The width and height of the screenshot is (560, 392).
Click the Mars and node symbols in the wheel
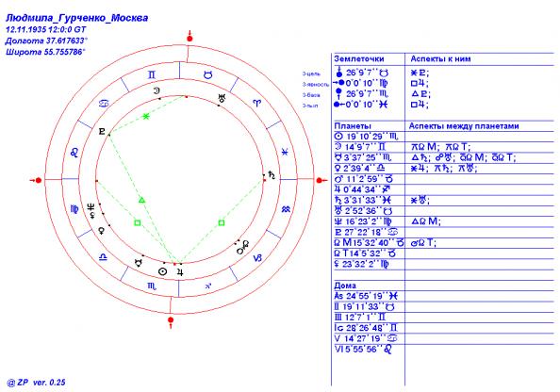pyautogui.click(x=243, y=248)
